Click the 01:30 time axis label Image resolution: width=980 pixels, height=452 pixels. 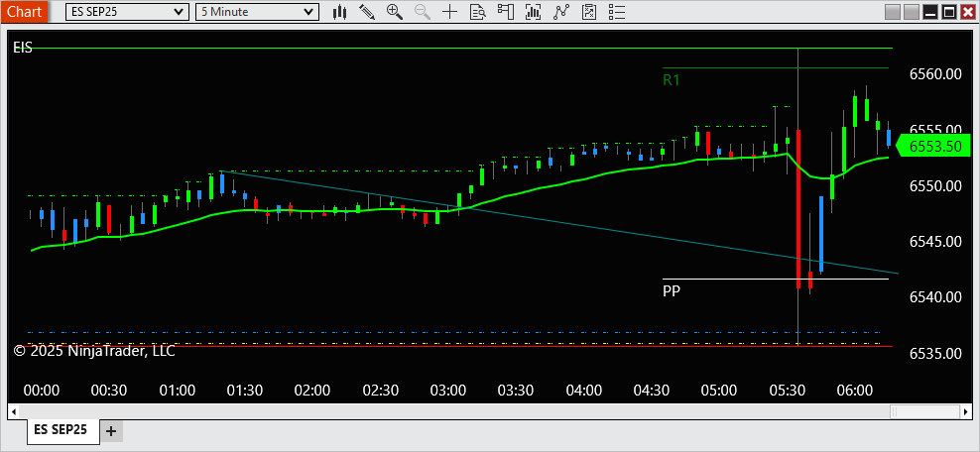coord(244,391)
